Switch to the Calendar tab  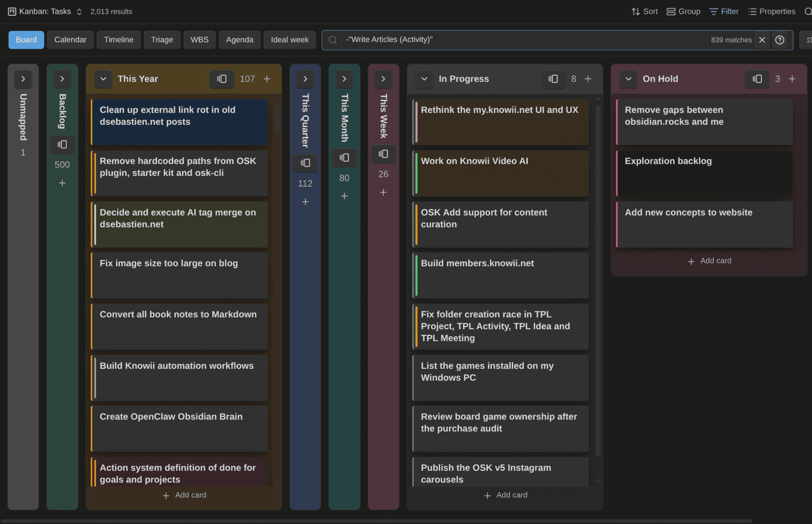pos(70,40)
